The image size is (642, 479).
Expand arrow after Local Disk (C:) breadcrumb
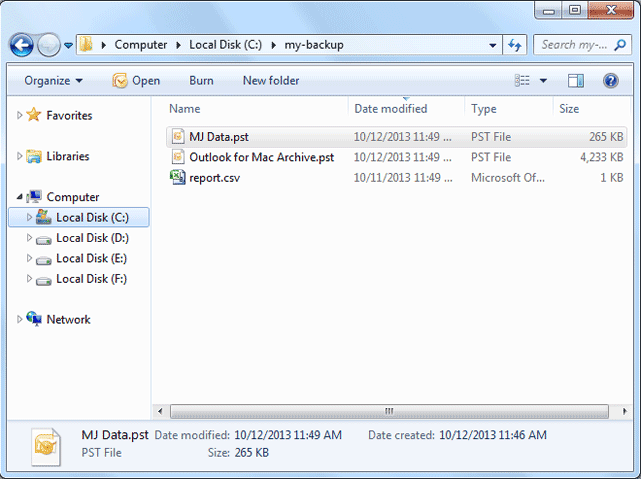click(x=274, y=45)
